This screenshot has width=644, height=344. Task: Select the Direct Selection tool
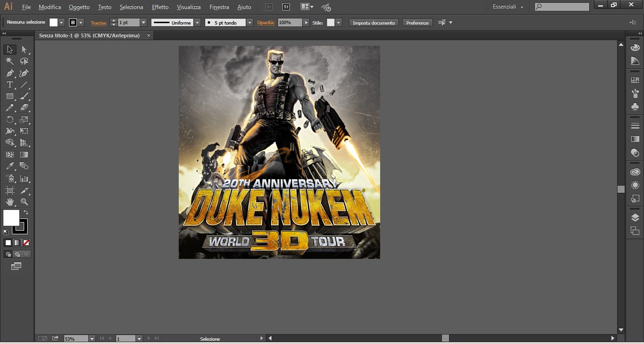24,49
